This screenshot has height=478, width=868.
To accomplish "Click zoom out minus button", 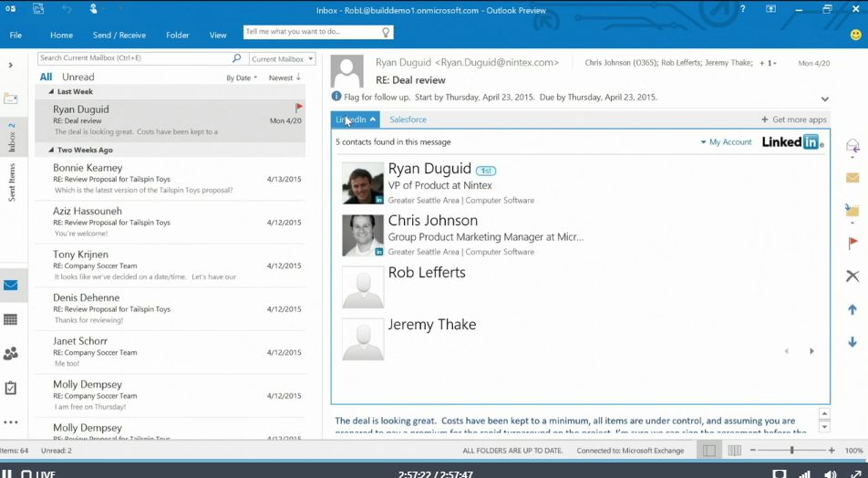I will coord(753,451).
